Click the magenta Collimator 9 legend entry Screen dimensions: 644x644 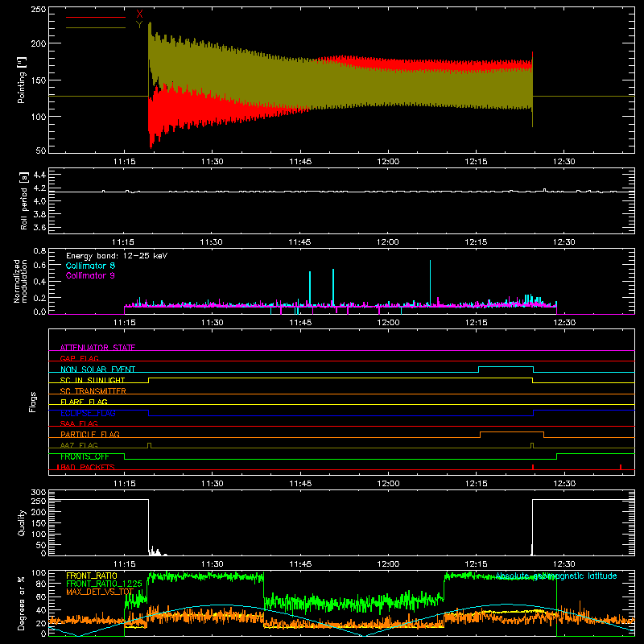90,275
